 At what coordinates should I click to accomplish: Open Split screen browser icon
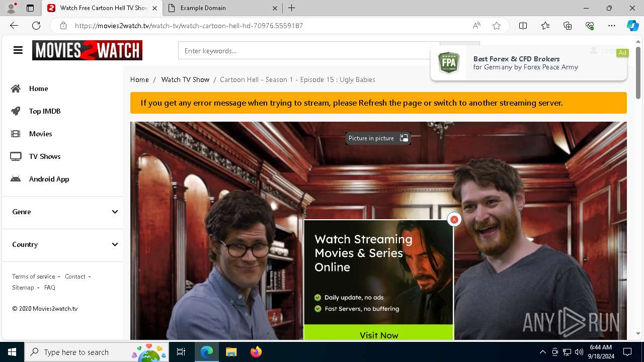click(x=523, y=26)
